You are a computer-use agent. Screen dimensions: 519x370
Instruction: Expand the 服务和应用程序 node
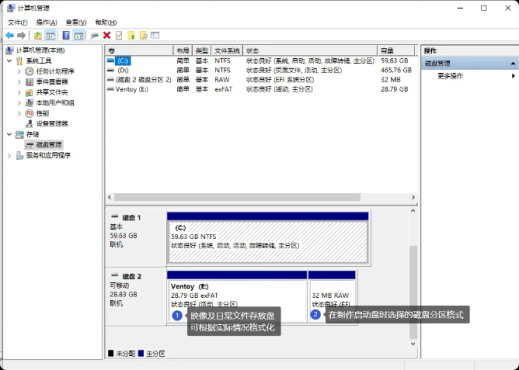click(x=9, y=155)
